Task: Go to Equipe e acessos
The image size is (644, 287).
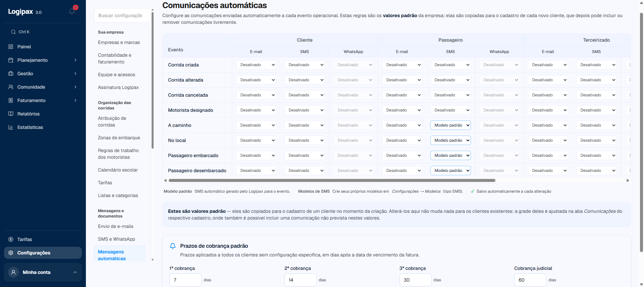Action: 116,75
